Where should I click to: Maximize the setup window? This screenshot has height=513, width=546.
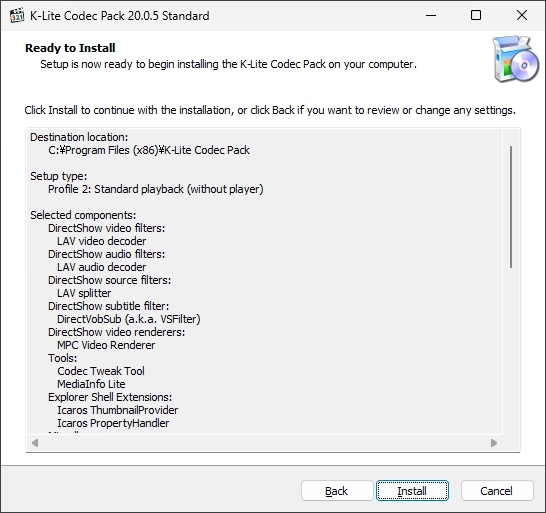point(476,15)
